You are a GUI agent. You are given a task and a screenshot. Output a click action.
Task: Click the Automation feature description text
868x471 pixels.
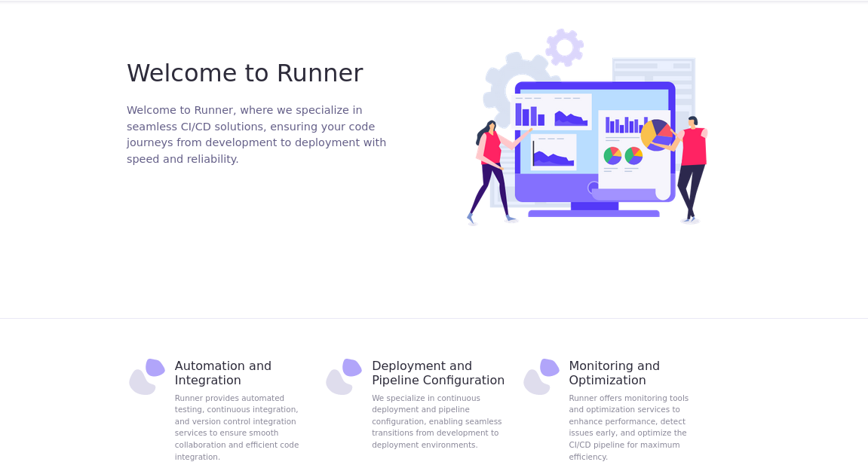point(236,427)
